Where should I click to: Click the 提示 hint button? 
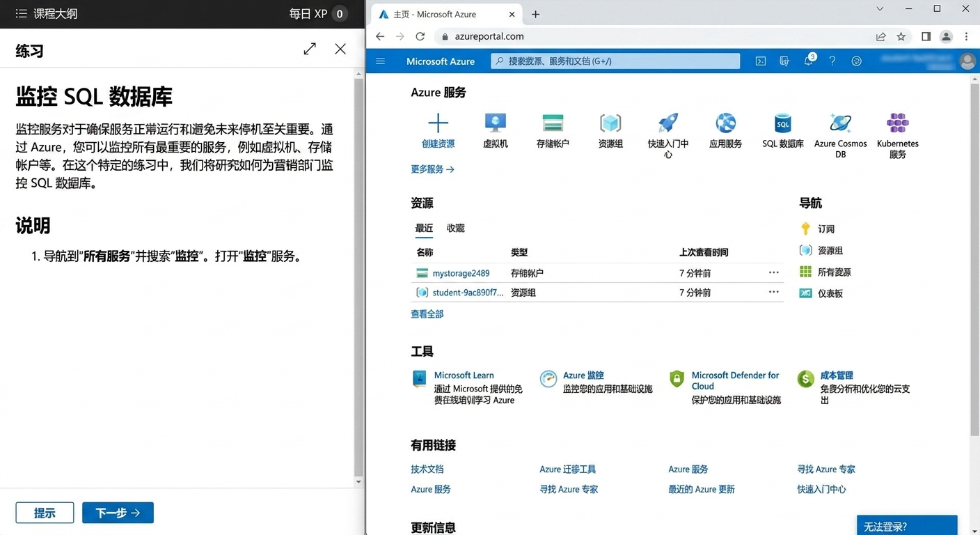[45, 513]
